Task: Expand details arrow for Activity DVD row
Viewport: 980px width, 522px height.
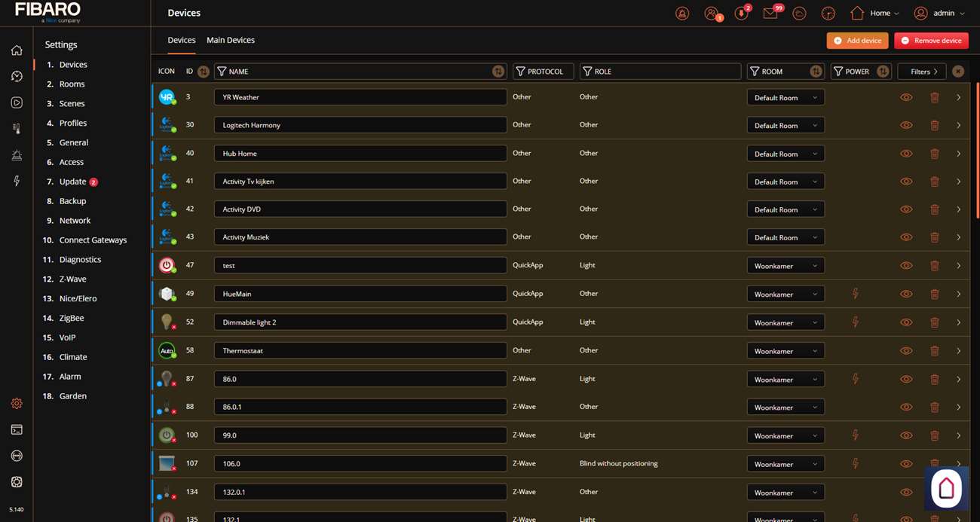Action: point(958,209)
